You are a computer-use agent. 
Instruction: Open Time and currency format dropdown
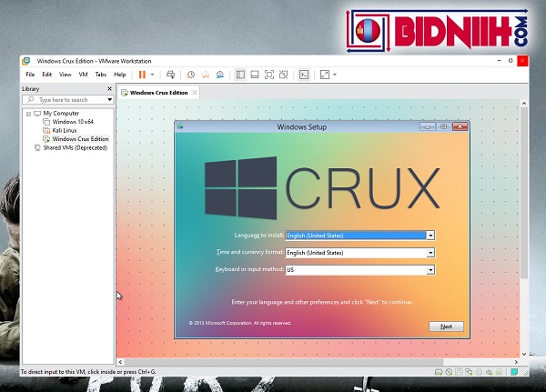click(430, 253)
